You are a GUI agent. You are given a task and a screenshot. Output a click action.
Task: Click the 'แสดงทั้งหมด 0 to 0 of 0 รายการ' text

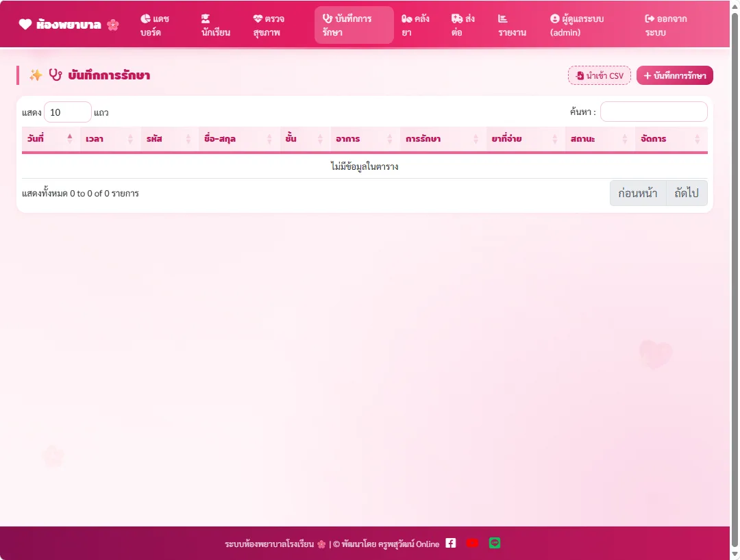pyautogui.click(x=80, y=193)
